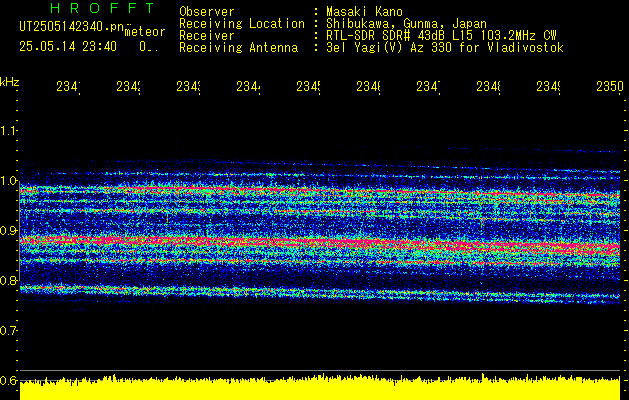Click the HROFFT title text
The width and height of the screenshot is (629, 400).
[x=103, y=8]
